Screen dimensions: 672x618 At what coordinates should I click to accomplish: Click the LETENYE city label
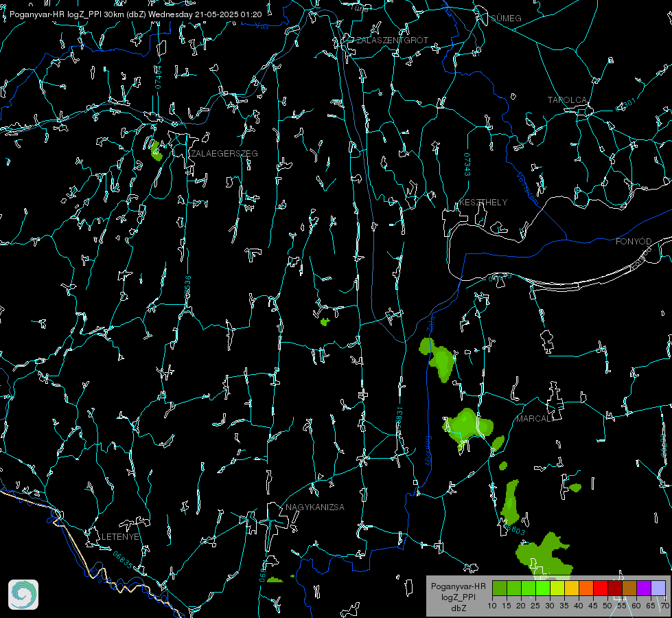point(120,537)
